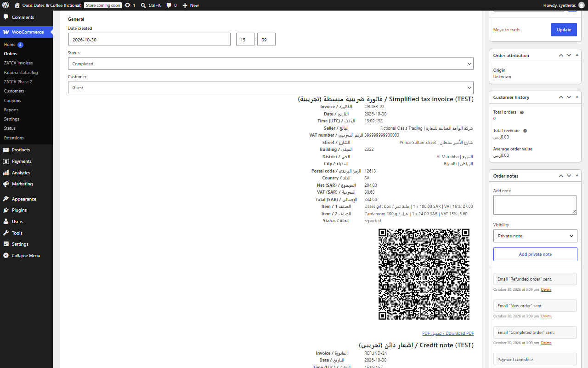Open WooCommerce Settings submenu item
The height and width of the screenshot is (368, 588).
(x=11, y=119)
